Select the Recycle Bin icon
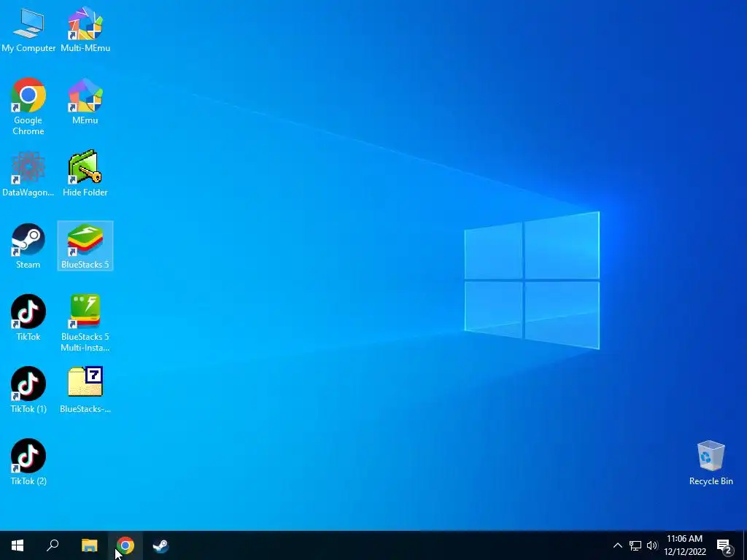Viewport: 747px width, 560px height. pos(711,463)
